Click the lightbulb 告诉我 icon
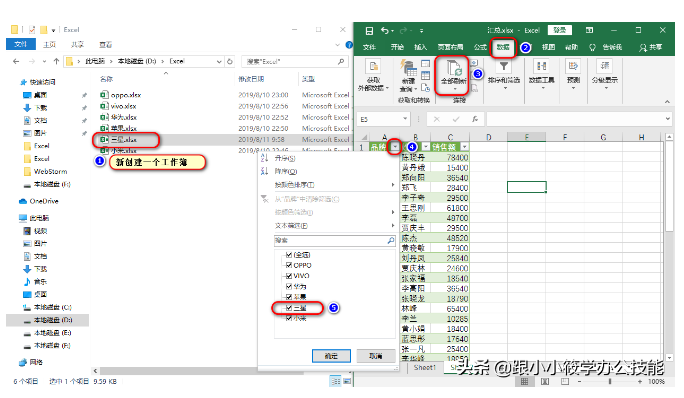This screenshot has height=398, width=684. (592, 47)
